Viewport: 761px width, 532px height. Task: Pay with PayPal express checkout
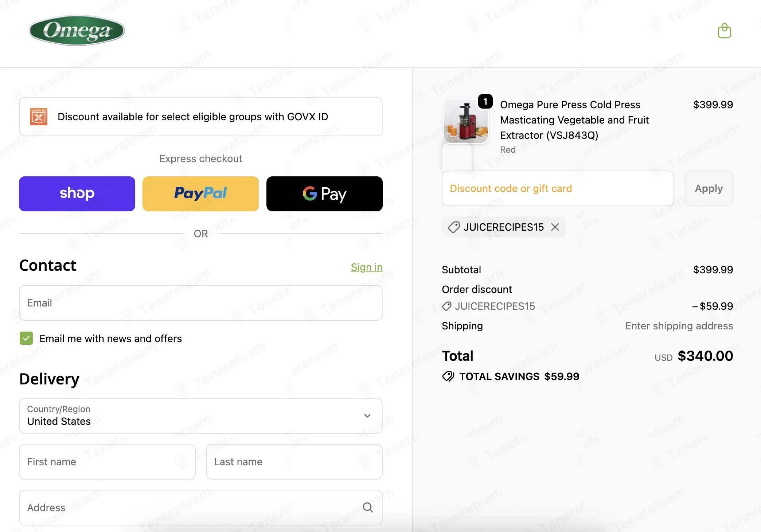pos(200,194)
